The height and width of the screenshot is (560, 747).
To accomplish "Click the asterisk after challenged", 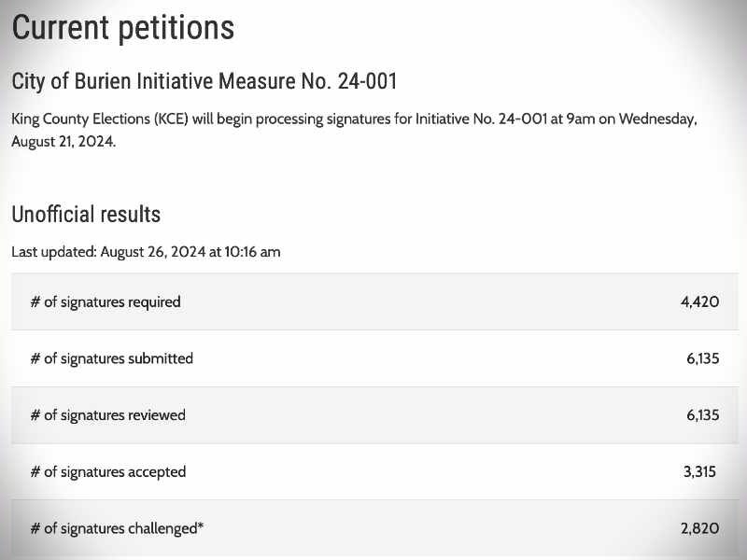I will [x=201, y=525].
